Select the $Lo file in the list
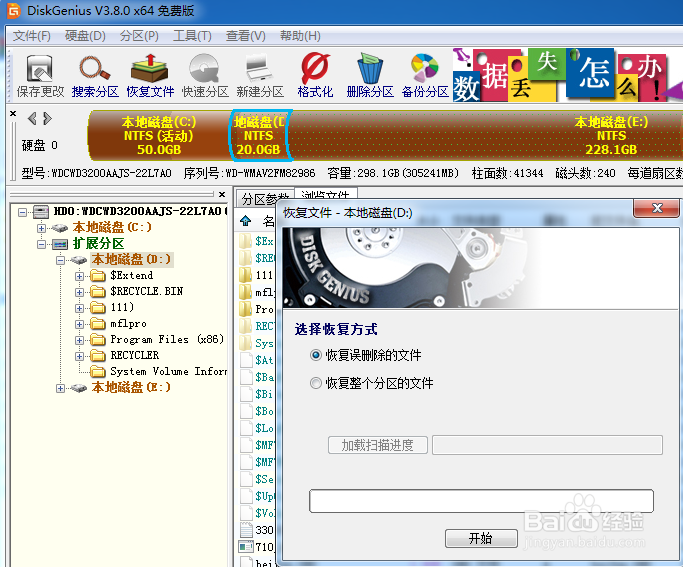This screenshot has width=683, height=567. pyautogui.click(x=264, y=428)
